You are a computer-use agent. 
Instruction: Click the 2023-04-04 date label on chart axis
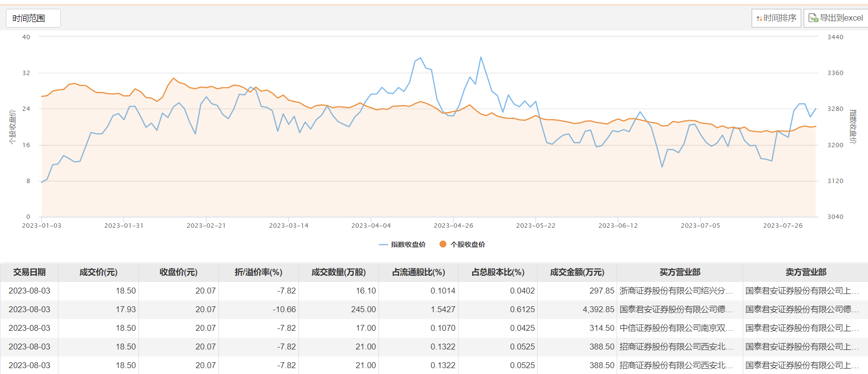[371, 226]
